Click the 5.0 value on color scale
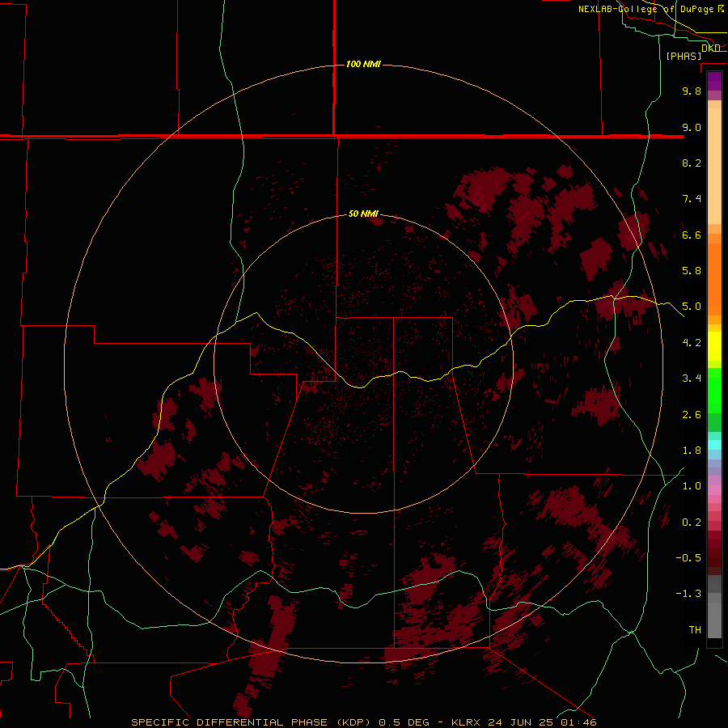 click(692, 307)
